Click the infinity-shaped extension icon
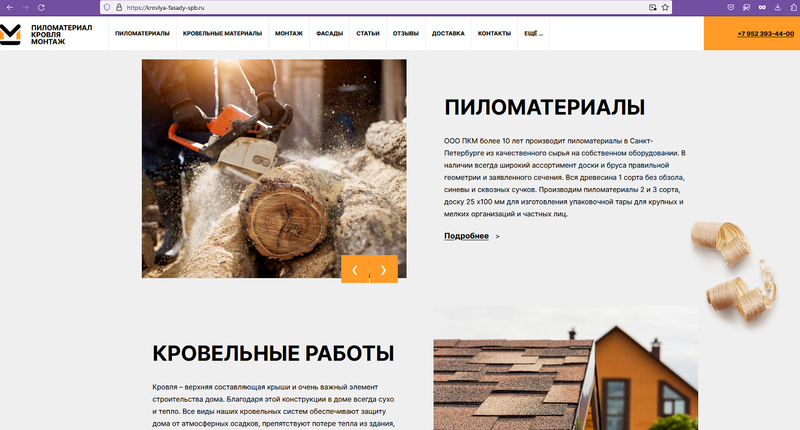The height and width of the screenshot is (430, 800). tap(762, 7)
